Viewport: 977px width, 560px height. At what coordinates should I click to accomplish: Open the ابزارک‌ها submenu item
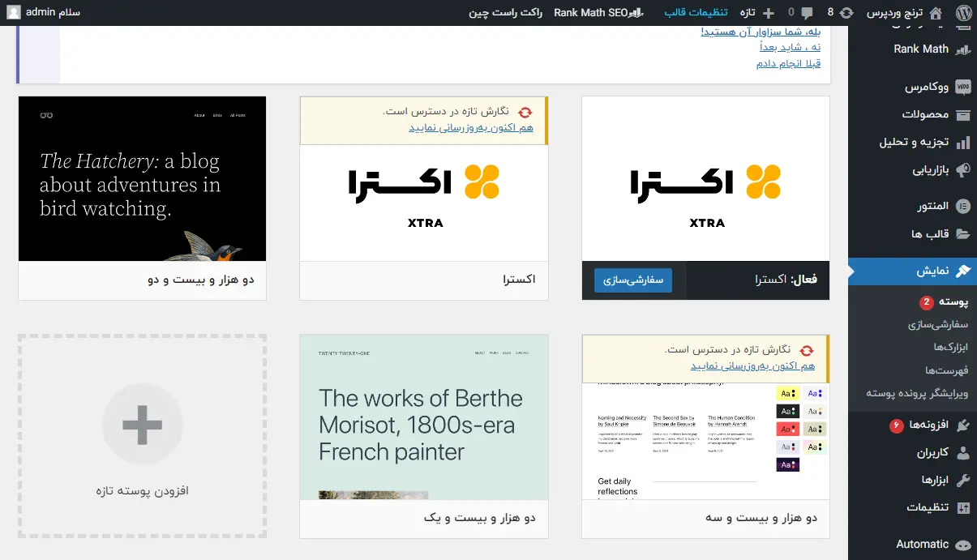(951, 347)
